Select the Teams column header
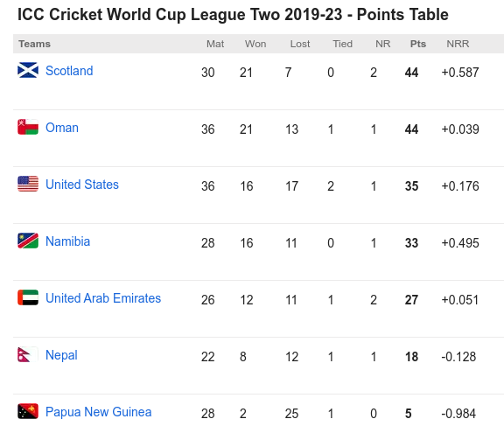This screenshot has width=504, height=433. 34,44
